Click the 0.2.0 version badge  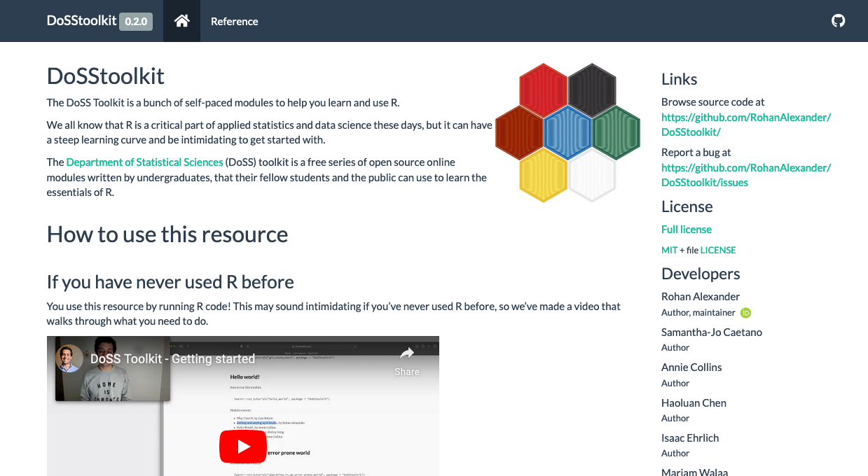136,22
